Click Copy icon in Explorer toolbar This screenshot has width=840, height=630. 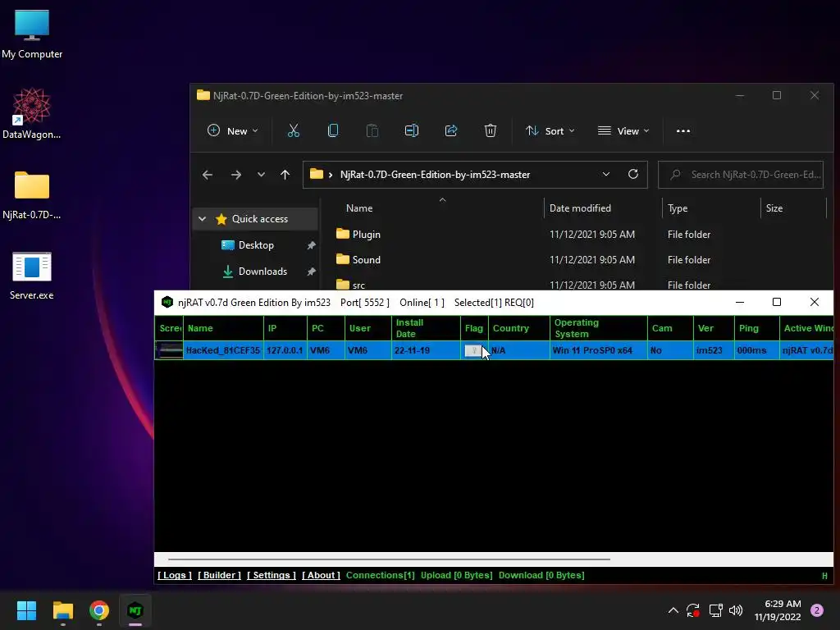(333, 130)
